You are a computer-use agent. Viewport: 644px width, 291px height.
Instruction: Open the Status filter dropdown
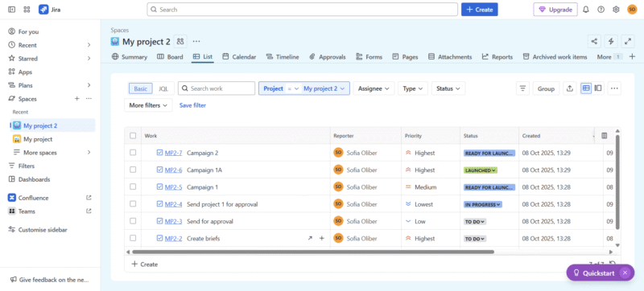click(448, 88)
